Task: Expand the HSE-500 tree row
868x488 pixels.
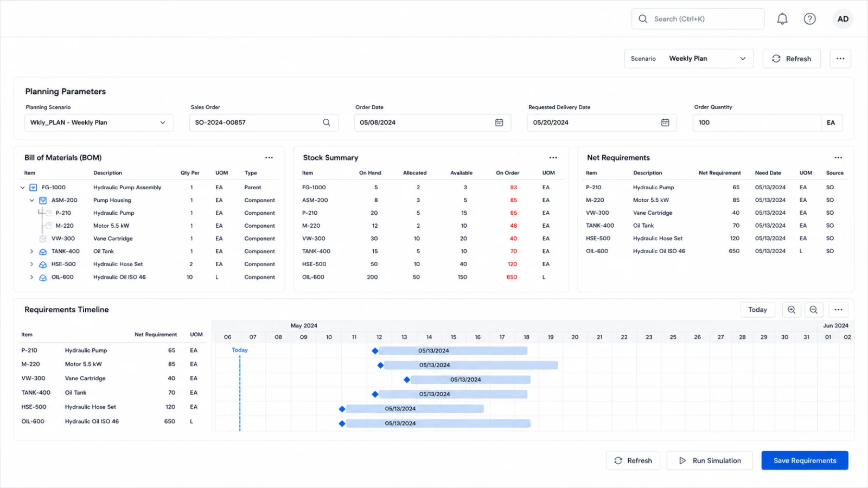Action: pos(31,265)
